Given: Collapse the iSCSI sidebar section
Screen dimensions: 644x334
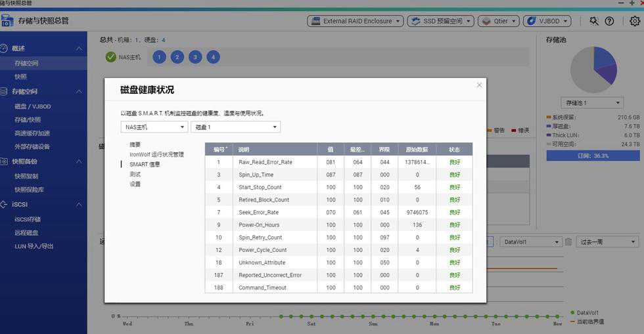Looking at the screenshot, I should pos(79,205).
